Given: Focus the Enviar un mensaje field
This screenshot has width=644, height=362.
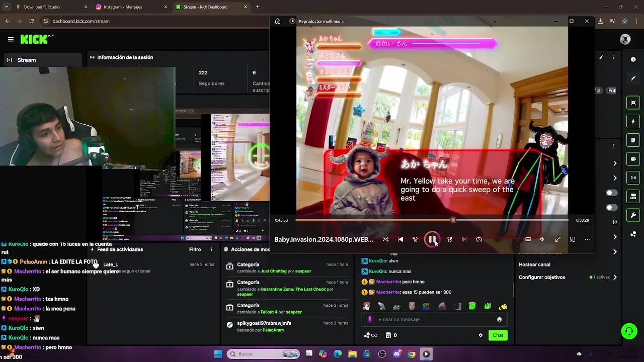Looking at the screenshot, I should (434, 319).
